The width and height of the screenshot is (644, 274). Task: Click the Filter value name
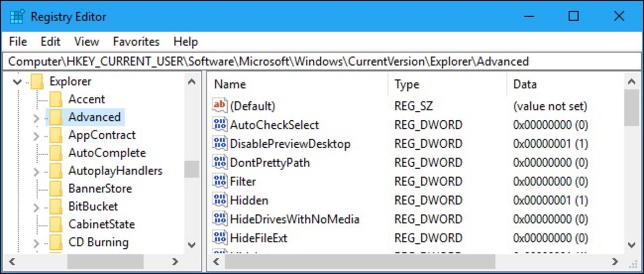[243, 181]
